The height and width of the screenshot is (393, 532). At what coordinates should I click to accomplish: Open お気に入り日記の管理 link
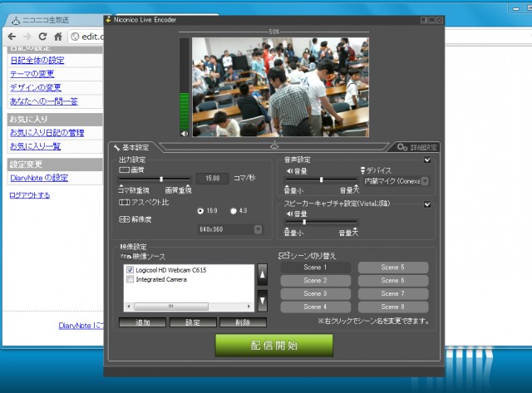(47, 133)
